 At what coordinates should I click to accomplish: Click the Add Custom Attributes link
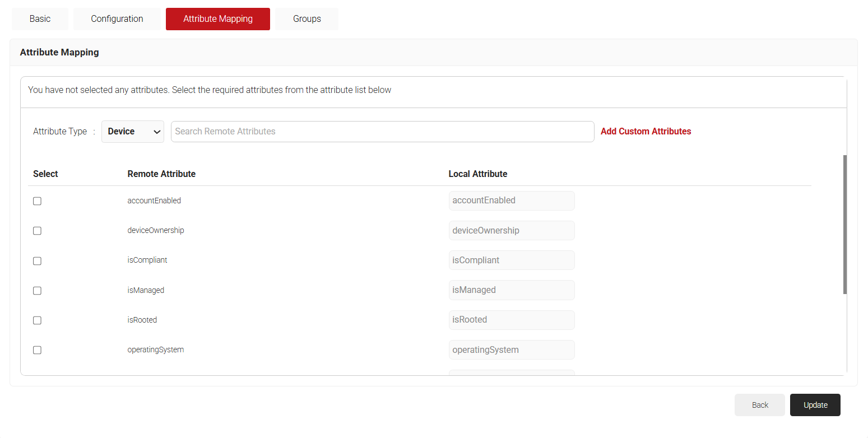tap(646, 132)
